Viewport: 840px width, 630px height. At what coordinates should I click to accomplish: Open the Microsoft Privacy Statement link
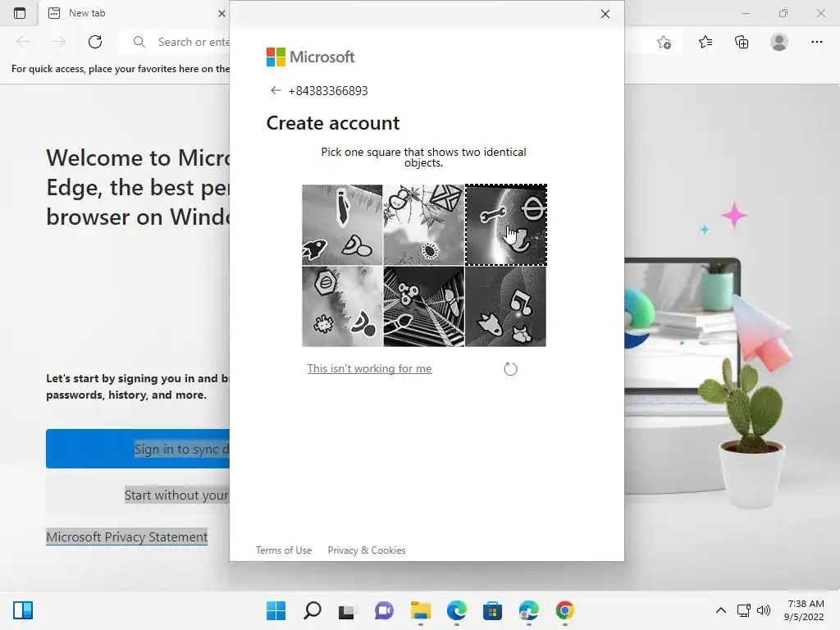(x=127, y=536)
